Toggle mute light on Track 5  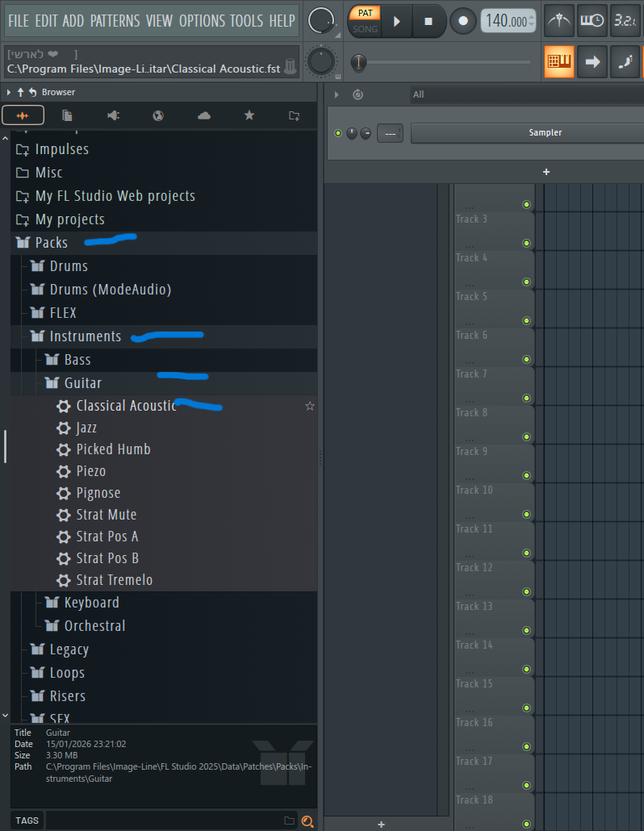click(526, 320)
